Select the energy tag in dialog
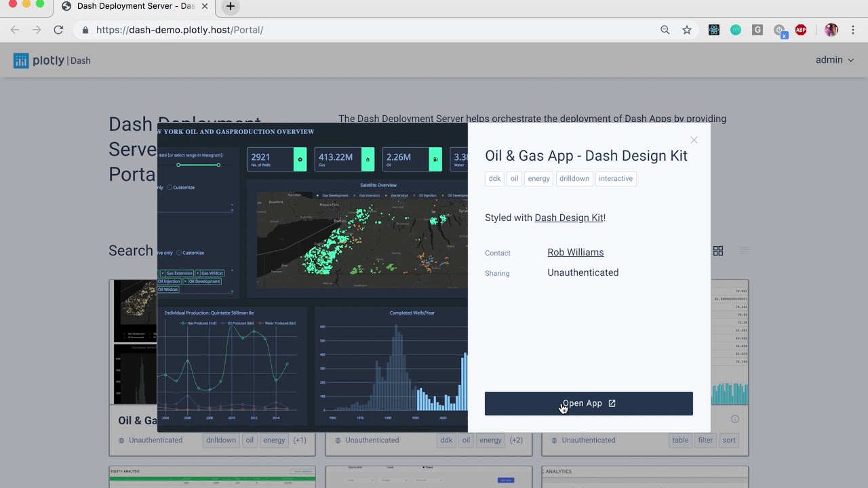 (539, 179)
